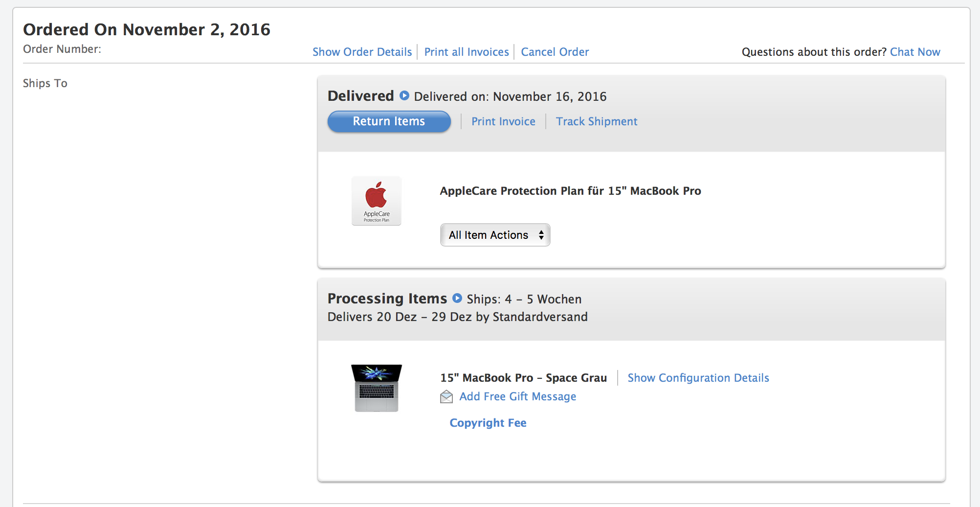Click the blue arrow icon beside Delivered
This screenshot has height=507, width=980.
pyautogui.click(x=404, y=95)
